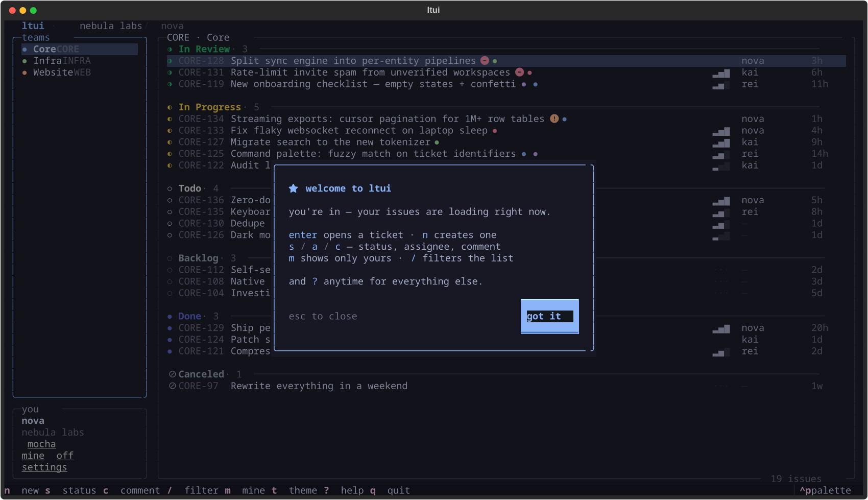Expand the Canceled group header

point(201,374)
